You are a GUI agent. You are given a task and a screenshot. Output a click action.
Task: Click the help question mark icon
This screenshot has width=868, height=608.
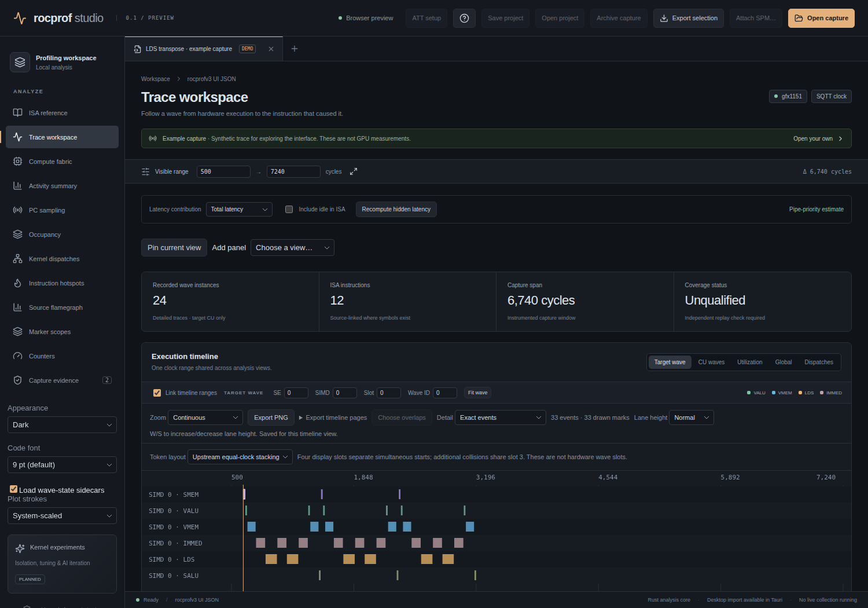464,18
